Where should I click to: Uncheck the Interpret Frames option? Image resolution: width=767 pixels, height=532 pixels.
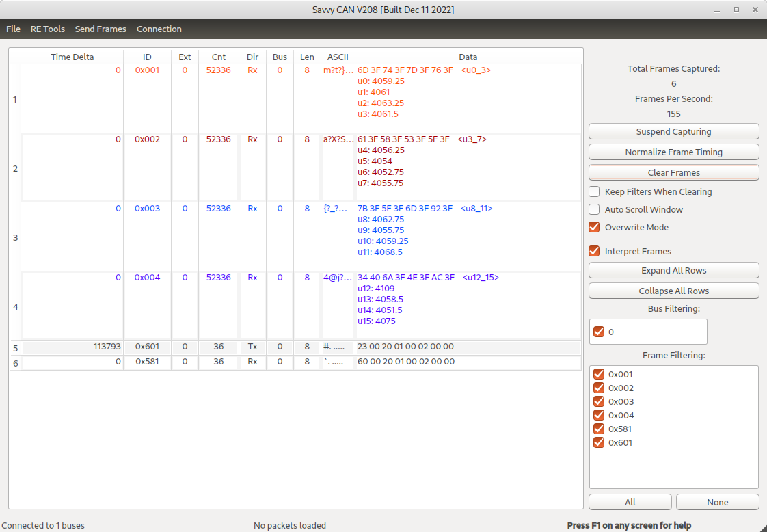click(x=594, y=252)
